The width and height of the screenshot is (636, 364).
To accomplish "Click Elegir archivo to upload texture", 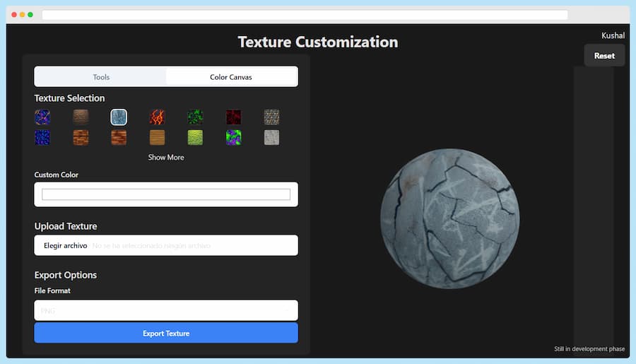I will 66,245.
